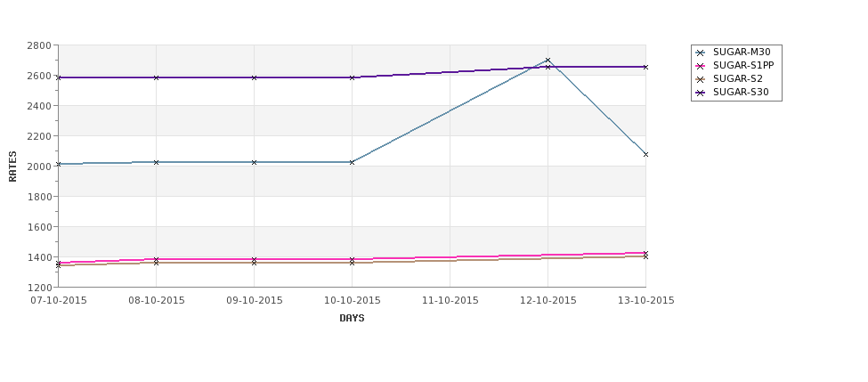Select the SUGAR-M30 data point on 13-10-2015
Image resolution: width=868 pixels, height=382 pixels.
[x=646, y=154]
